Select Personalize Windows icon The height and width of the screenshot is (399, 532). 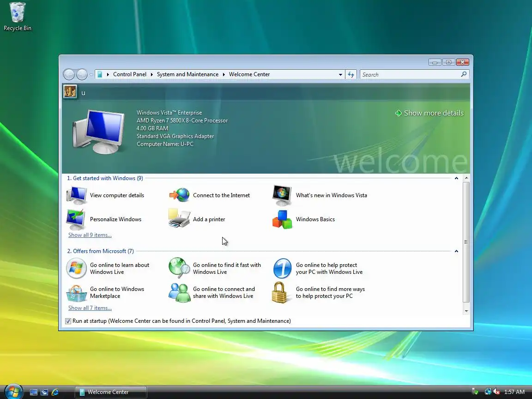(x=76, y=219)
